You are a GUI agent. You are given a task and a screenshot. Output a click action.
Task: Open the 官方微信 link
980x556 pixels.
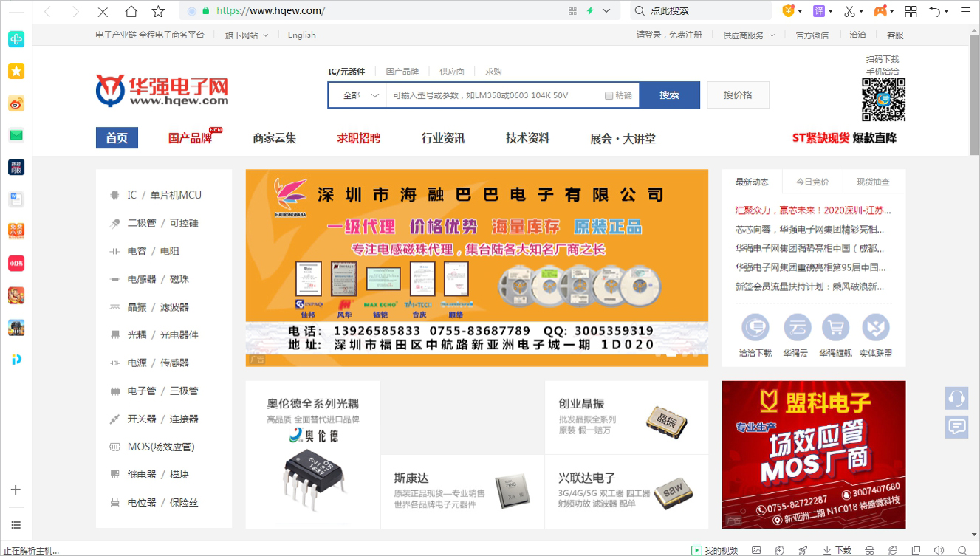pos(812,35)
